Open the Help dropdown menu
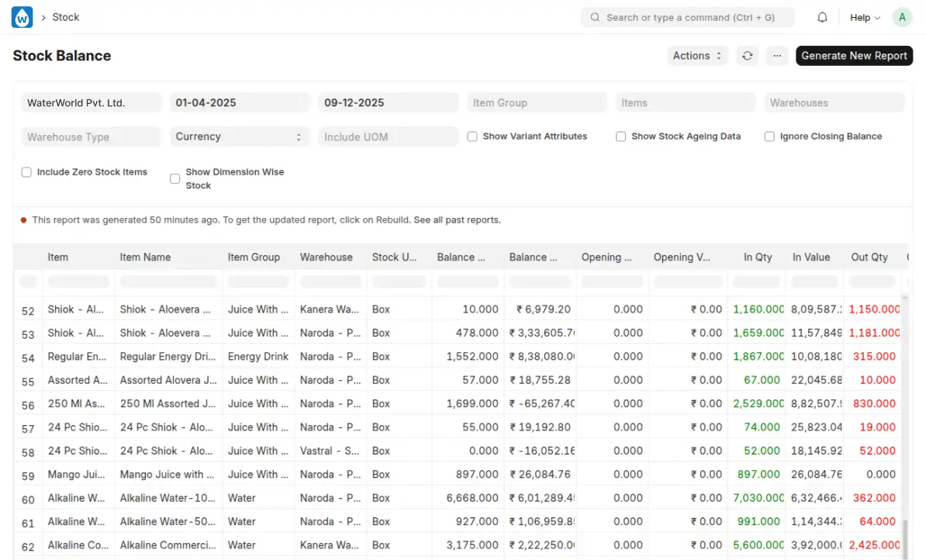Viewport: 926px width, 560px height. (x=865, y=17)
